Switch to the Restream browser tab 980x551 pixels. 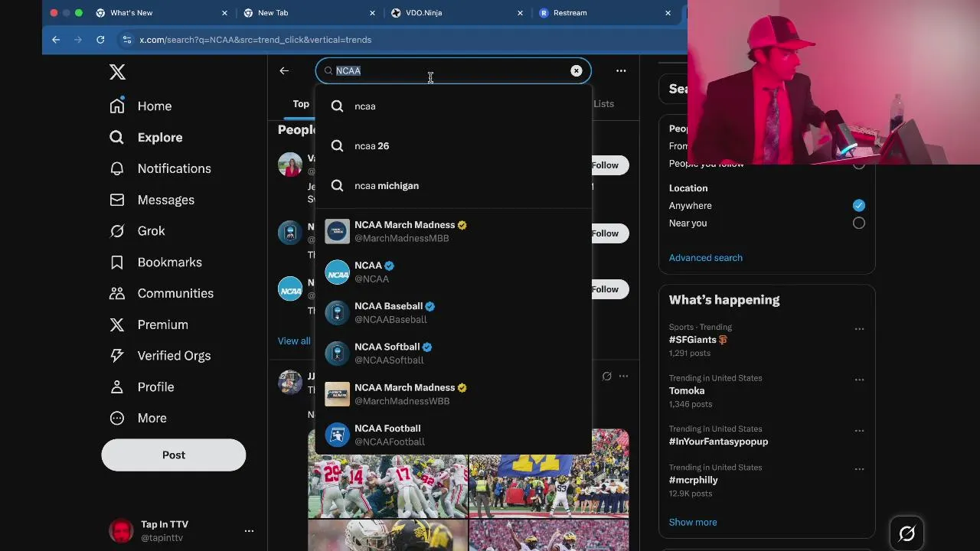[606, 13]
